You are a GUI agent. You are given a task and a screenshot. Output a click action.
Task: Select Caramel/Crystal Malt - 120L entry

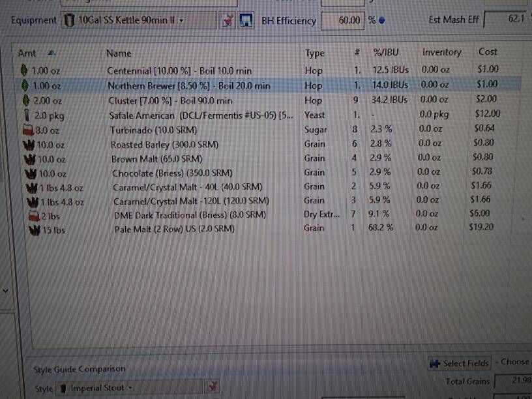(192, 201)
